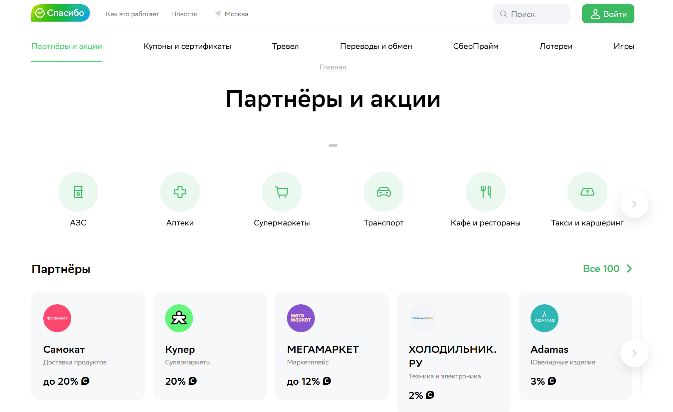The image size is (673, 412).
Task: Click the Самокат pink logo
Action: click(57, 318)
